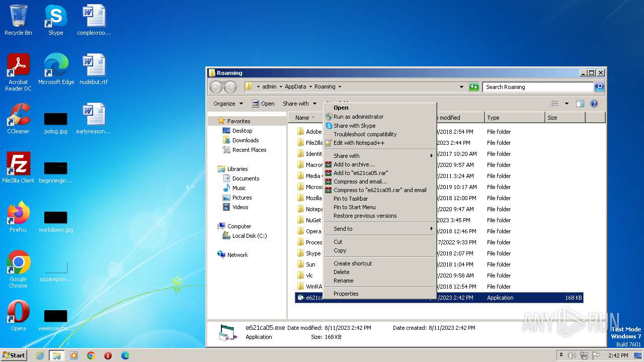Change view using the views icon
644x362 pixels.
[554, 104]
